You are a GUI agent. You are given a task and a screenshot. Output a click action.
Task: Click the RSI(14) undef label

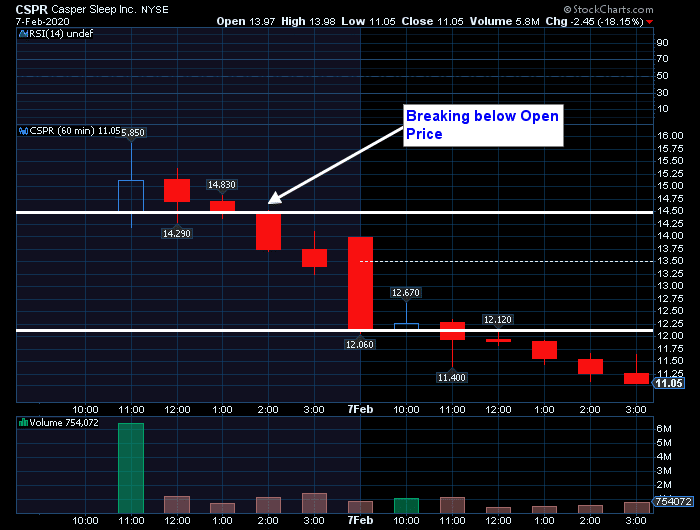click(x=61, y=33)
